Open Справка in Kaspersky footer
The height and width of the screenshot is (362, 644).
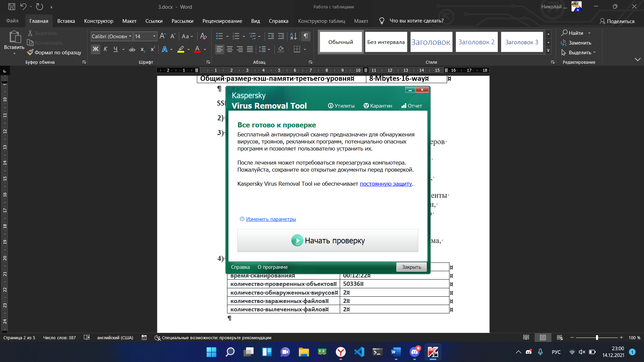(x=240, y=267)
